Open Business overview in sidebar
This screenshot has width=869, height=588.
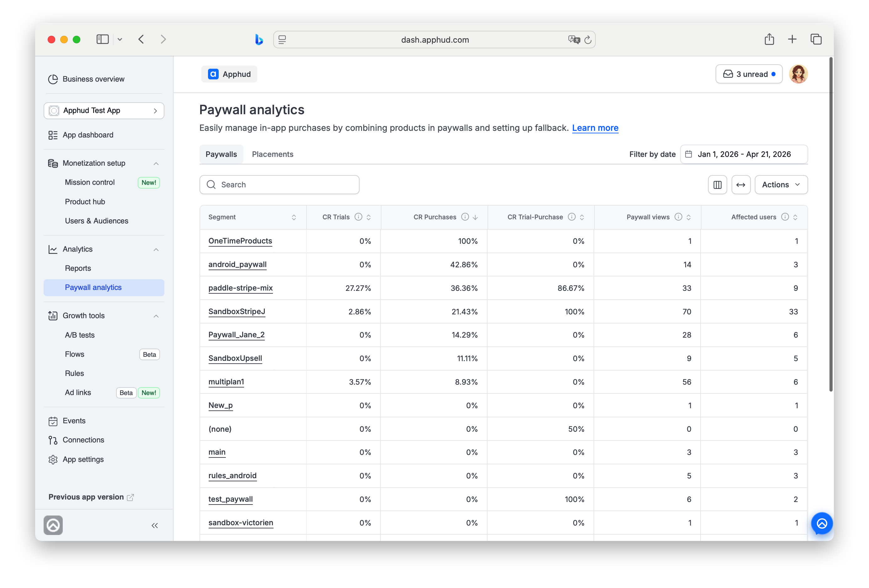pos(86,79)
